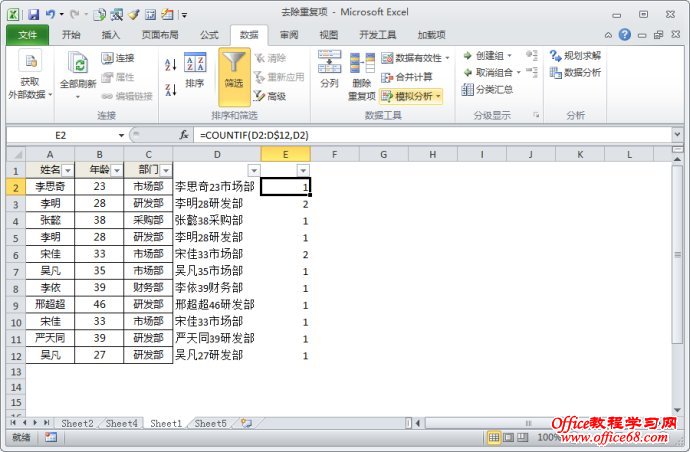Click Subtotal (分类汇总) icon

pos(467,89)
